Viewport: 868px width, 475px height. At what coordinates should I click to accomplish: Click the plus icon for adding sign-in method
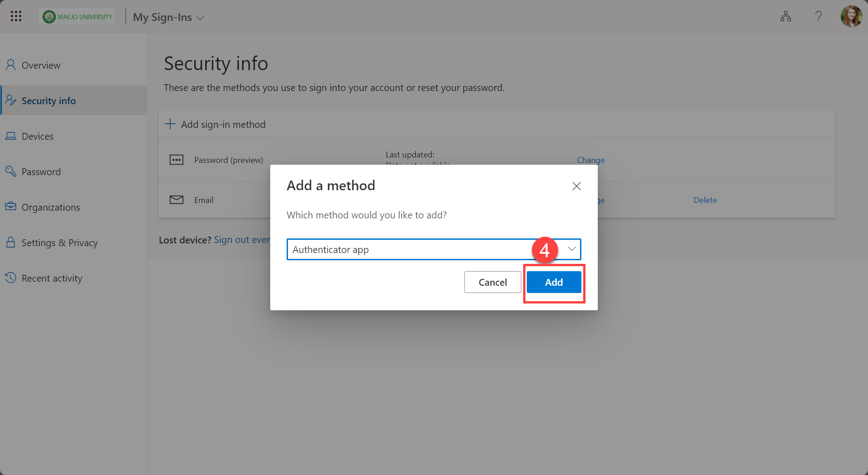[170, 124]
